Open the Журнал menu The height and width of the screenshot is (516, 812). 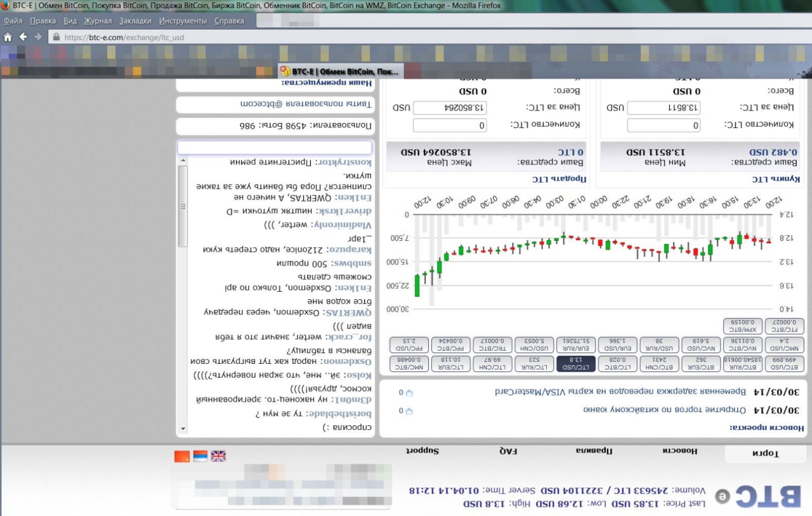click(x=98, y=20)
